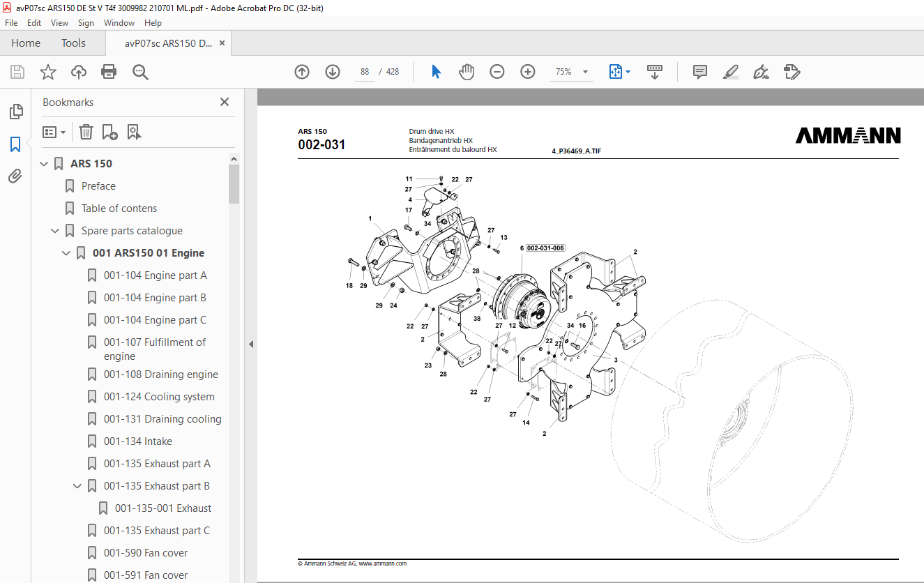This screenshot has height=583, width=924.
Task: Click the 4_P36469_A.TIF drawing label
Action: [x=576, y=151]
